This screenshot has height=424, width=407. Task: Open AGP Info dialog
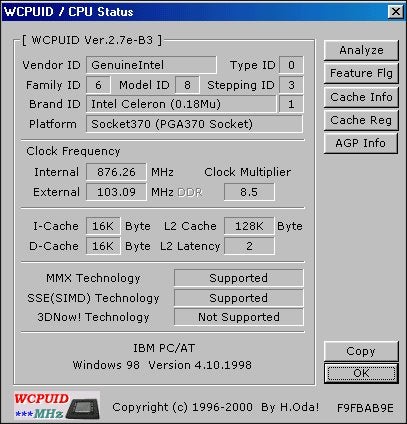(361, 143)
